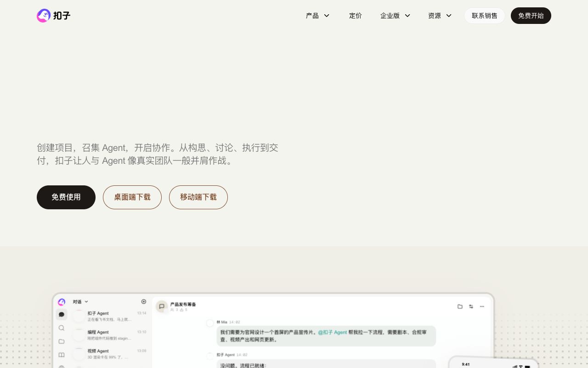Open the 扣子 Agent conversation row

click(110, 316)
